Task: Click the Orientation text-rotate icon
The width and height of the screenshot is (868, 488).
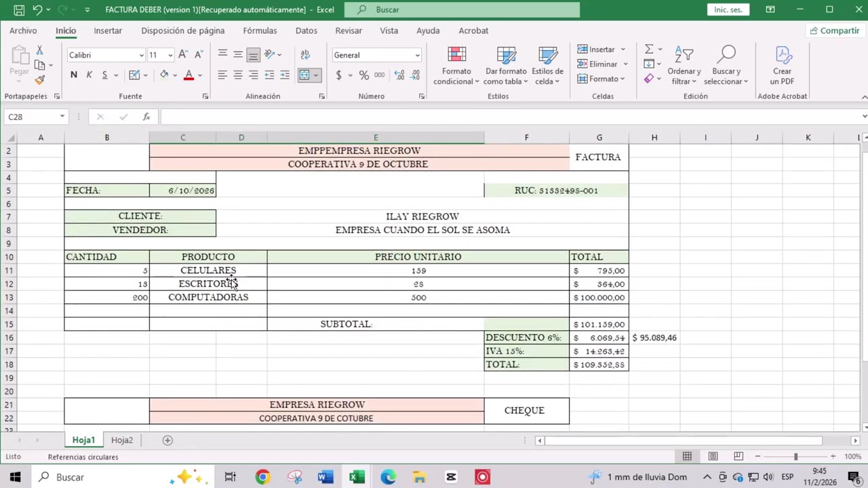Action: [x=270, y=55]
